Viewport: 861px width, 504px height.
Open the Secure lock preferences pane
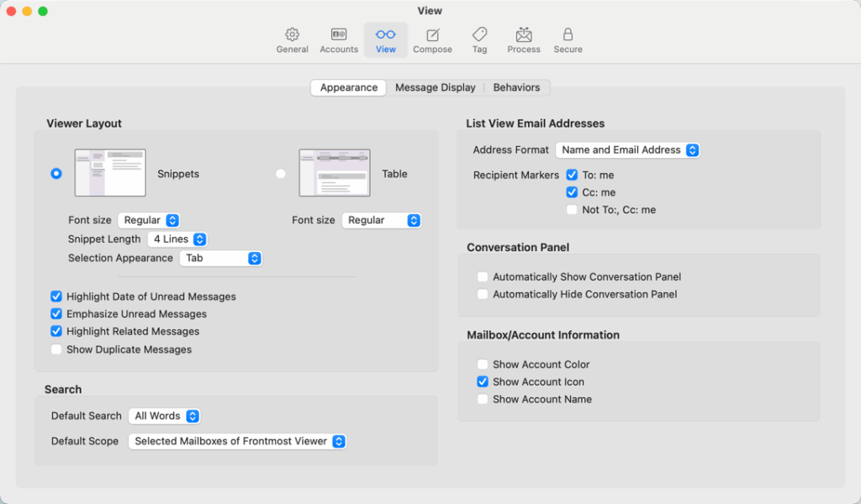tap(568, 40)
